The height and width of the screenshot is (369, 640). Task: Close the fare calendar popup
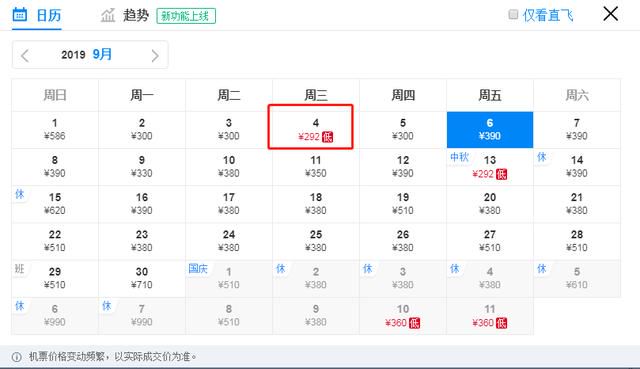point(610,14)
